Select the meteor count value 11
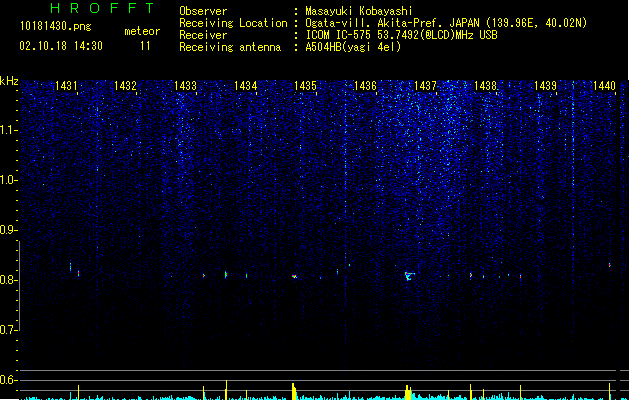Viewport: 629px width, 400px height. (145, 46)
